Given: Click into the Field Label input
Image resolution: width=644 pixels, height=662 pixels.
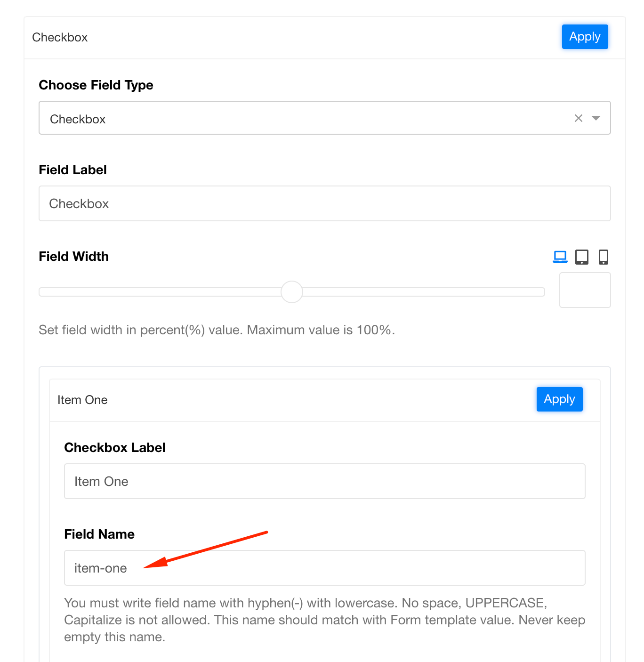Looking at the screenshot, I should [324, 203].
